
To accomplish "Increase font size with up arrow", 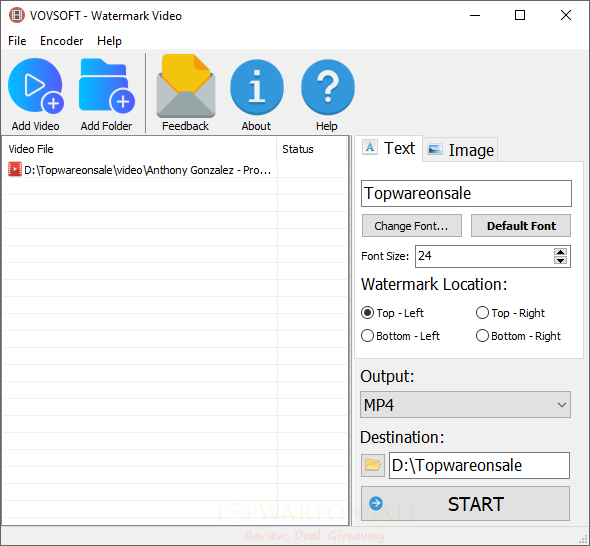I will pos(560,252).
